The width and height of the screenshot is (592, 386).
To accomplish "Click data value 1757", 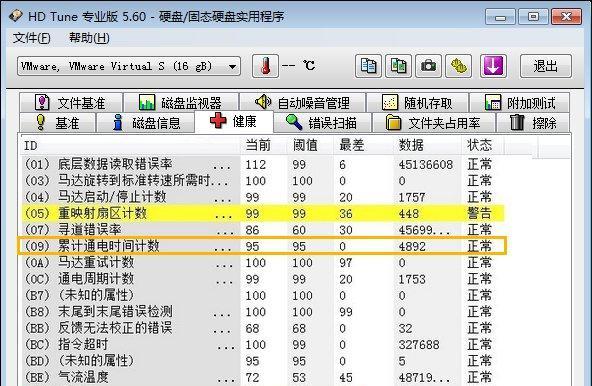I will click(412, 198).
